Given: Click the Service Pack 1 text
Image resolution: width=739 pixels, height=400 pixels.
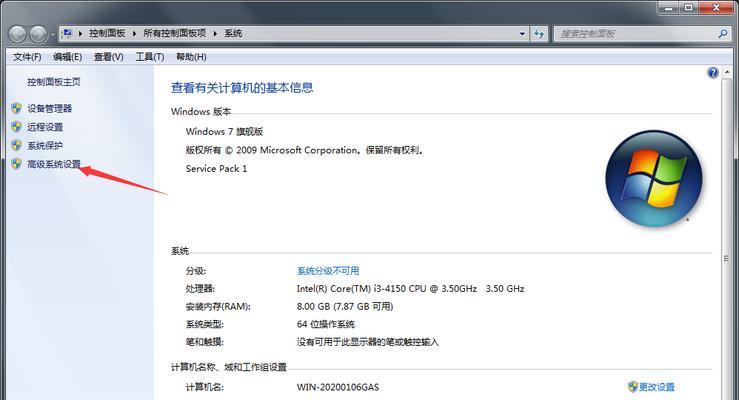Looking at the screenshot, I should (216, 168).
